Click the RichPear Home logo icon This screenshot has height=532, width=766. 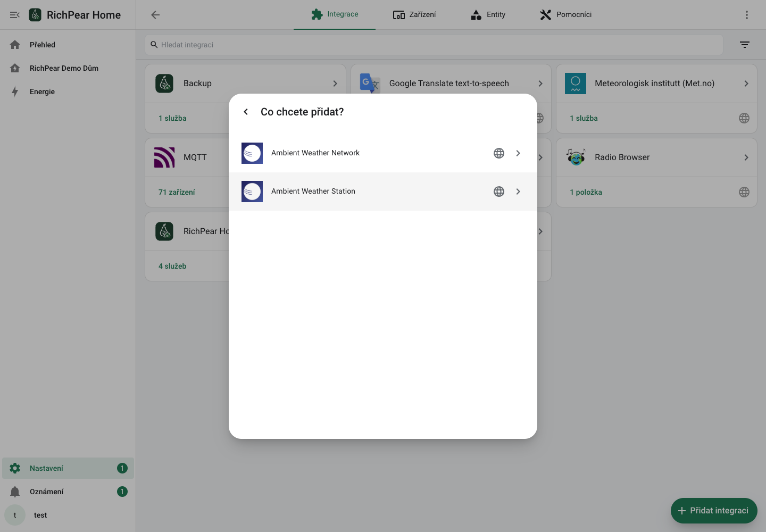click(x=35, y=15)
